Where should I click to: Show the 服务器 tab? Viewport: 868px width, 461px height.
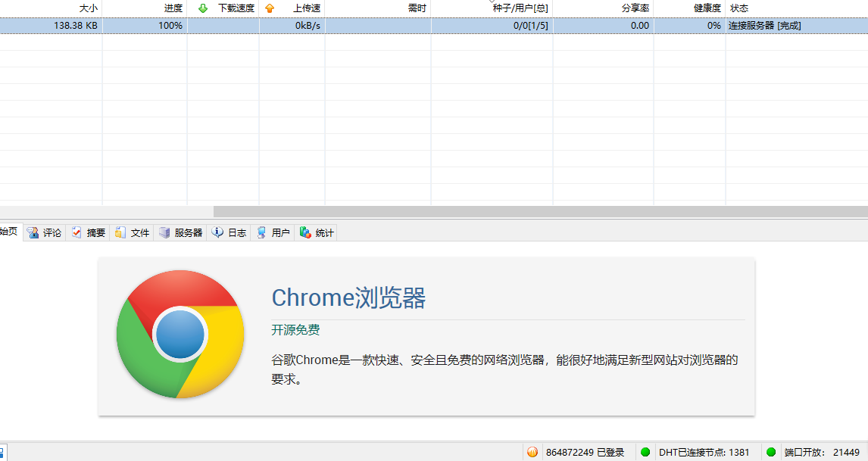click(180, 233)
